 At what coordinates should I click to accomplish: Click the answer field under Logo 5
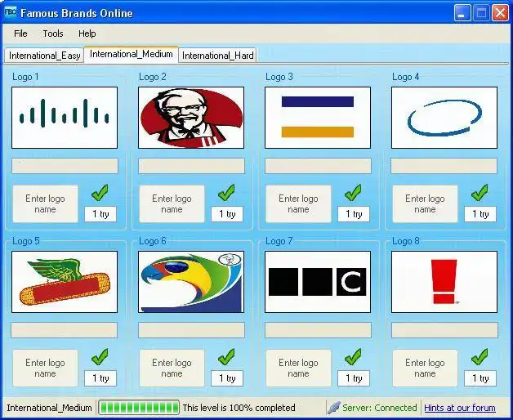point(64,330)
